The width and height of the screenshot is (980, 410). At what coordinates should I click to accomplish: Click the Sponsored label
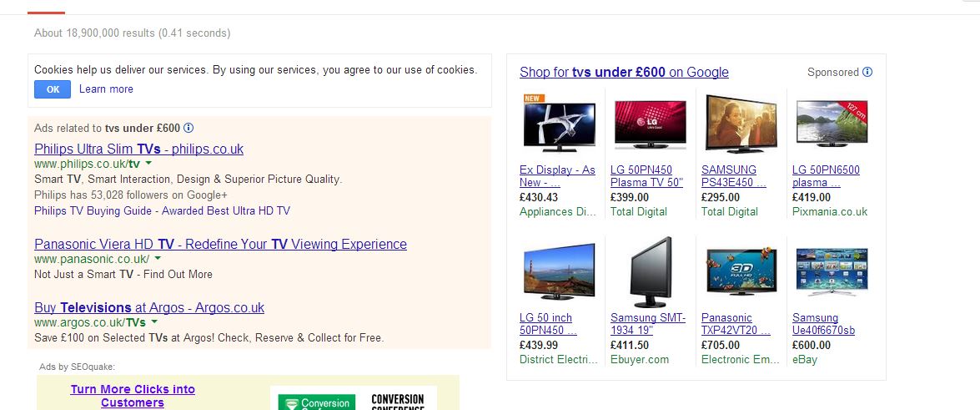[833, 72]
